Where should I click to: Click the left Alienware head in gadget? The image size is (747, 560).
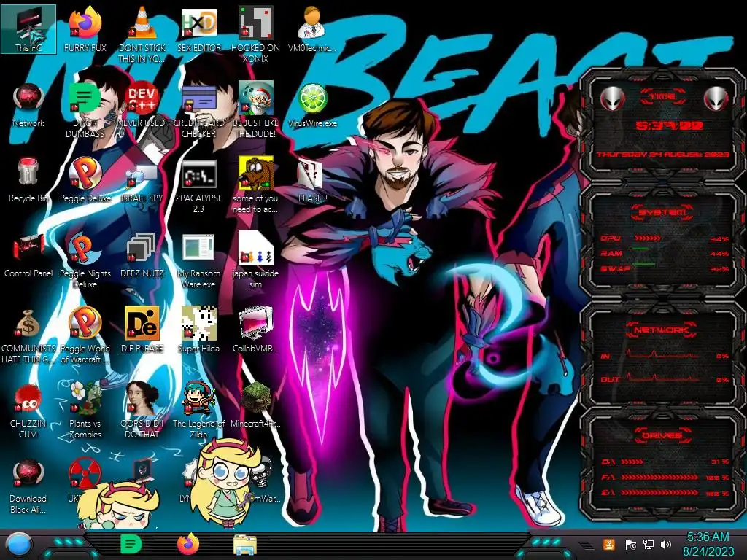612,98
